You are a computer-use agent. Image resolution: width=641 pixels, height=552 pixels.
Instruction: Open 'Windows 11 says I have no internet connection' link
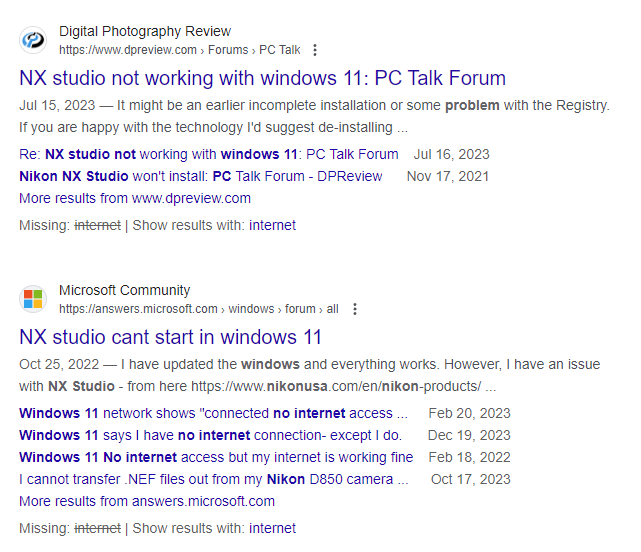[x=211, y=435]
